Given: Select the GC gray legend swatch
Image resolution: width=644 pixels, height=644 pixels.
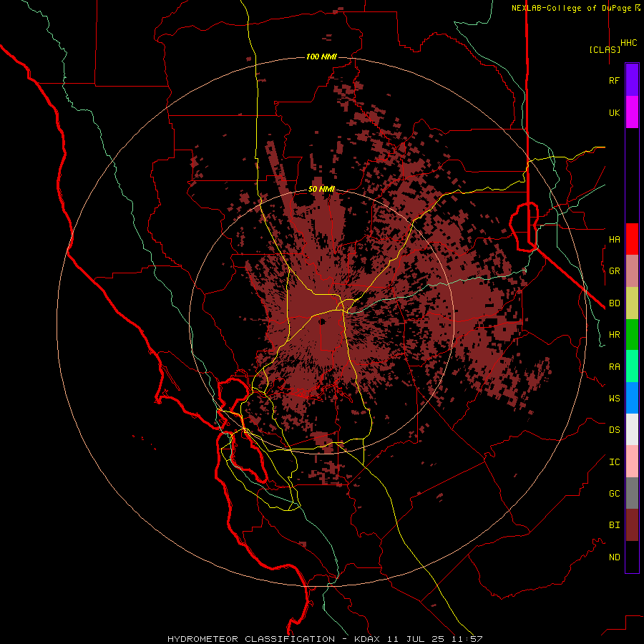Looking at the screenshot, I should pyautogui.click(x=632, y=493).
